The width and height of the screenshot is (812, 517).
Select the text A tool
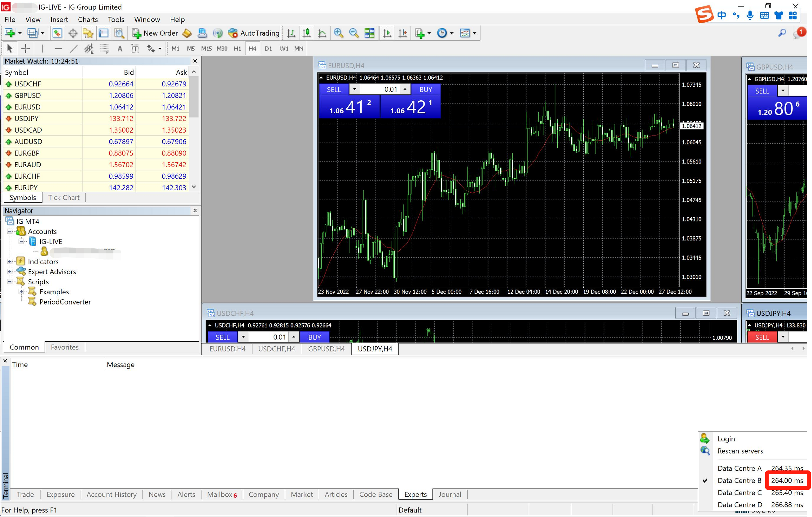(120, 49)
